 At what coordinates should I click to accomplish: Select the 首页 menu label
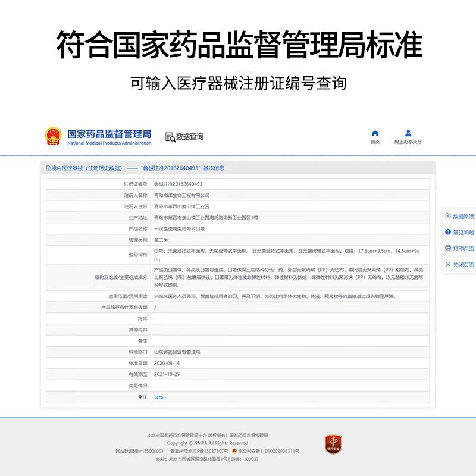coord(375,143)
